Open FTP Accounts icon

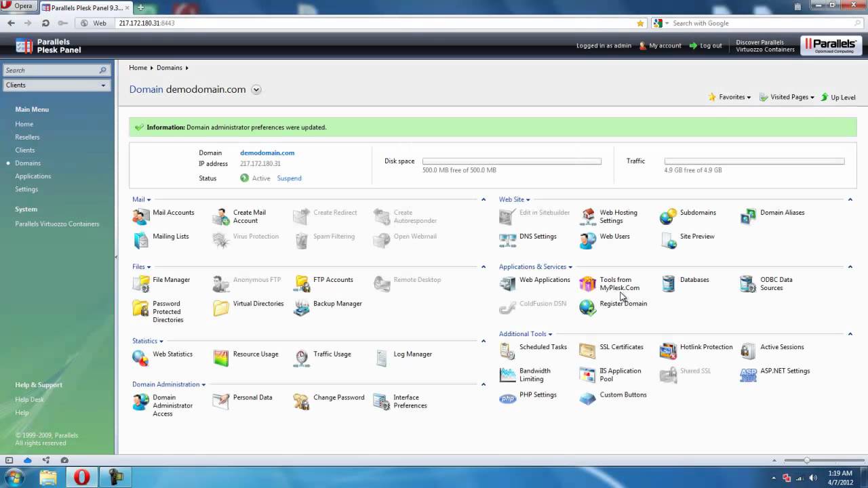302,283
